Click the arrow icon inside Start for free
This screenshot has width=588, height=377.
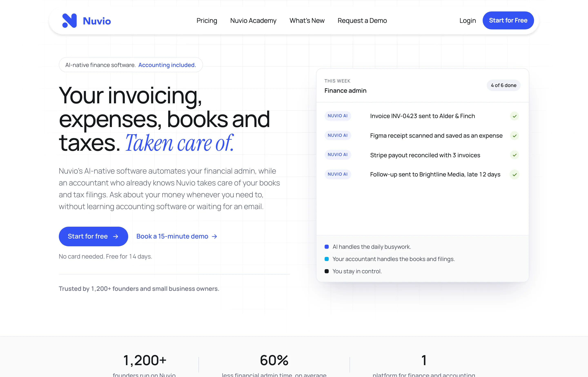point(116,236)
